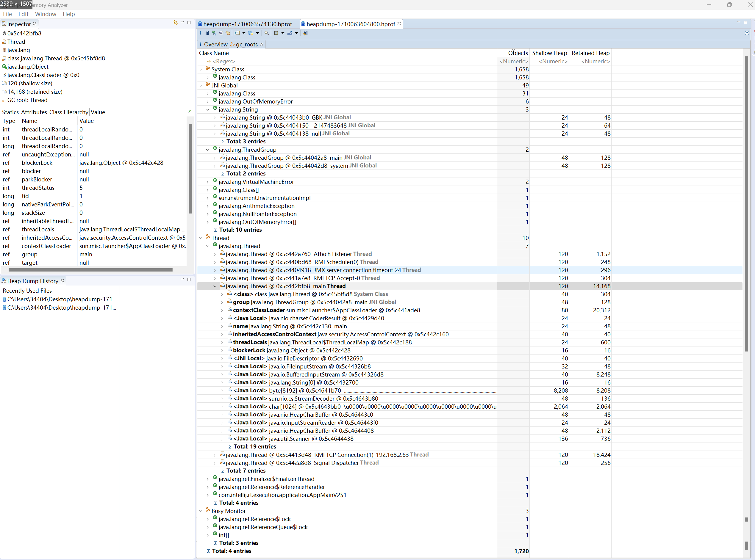Open the Help menu

(68, 14)
